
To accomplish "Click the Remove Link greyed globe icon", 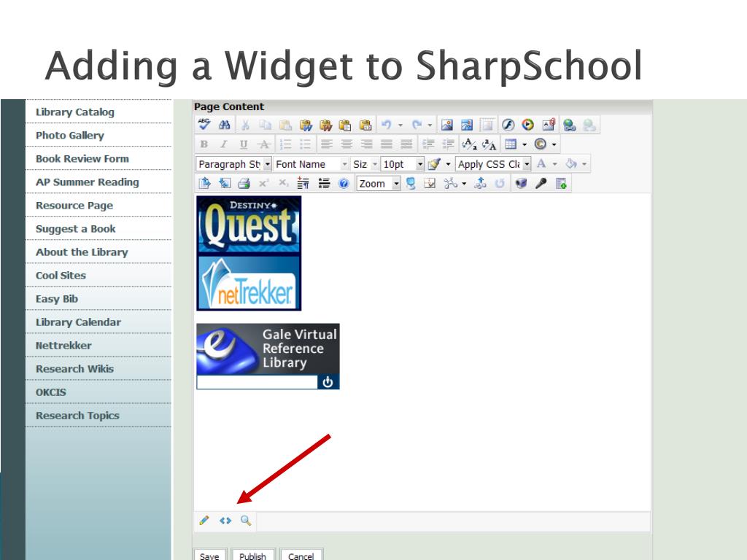I will point(589,125).
